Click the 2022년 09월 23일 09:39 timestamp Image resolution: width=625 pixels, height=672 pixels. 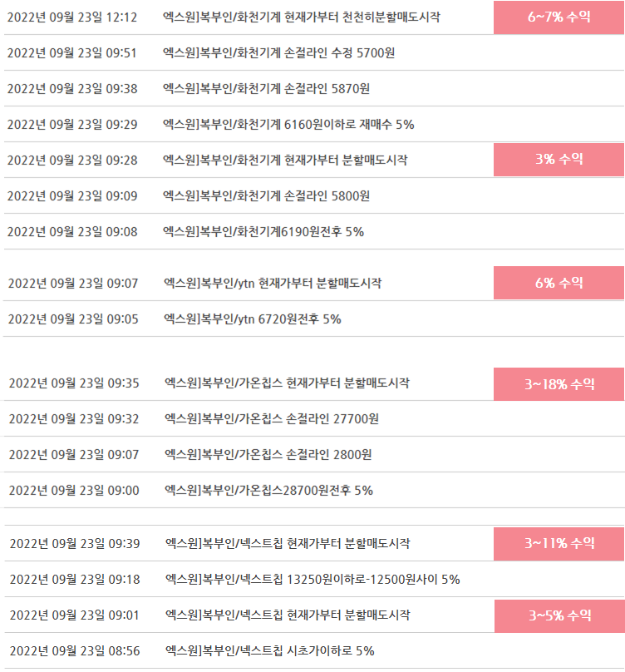click(x=75, y=544)
